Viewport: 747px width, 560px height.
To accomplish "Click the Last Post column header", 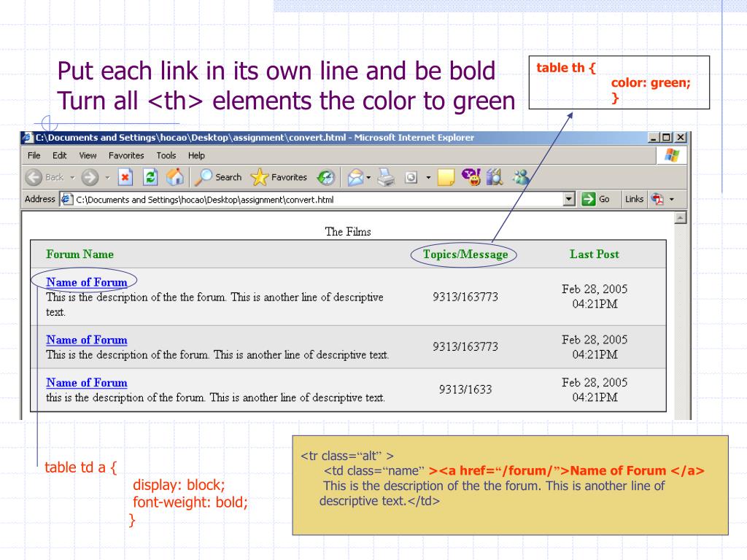I will [595, 254].
